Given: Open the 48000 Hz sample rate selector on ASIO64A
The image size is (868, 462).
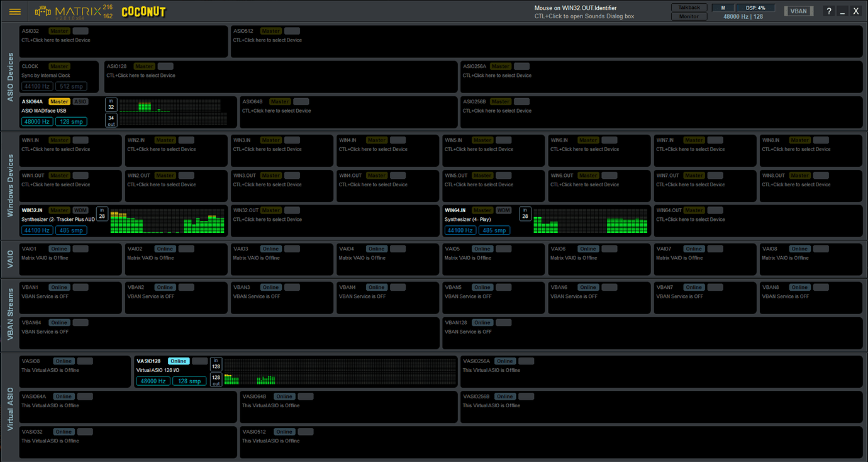Looking at the screenshot, I should (36, 121).
